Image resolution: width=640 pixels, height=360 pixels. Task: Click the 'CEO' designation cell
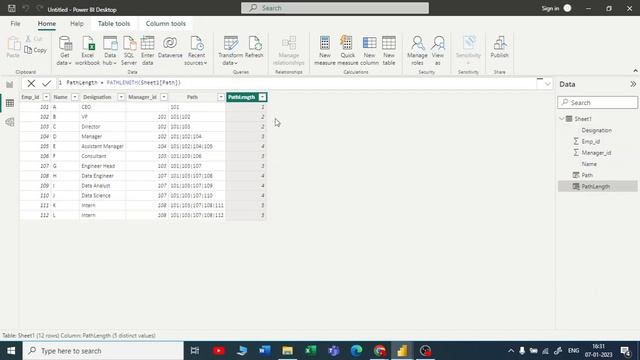point(102,107)
